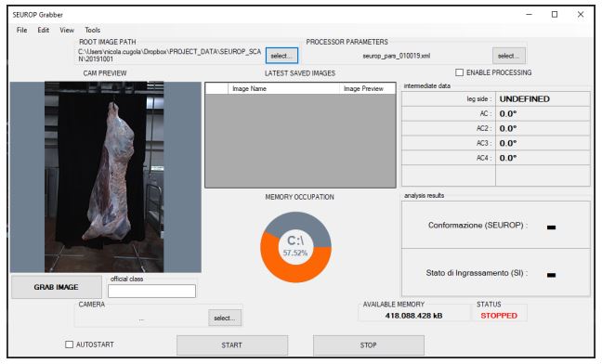The image size is (602, 364).
Task: Click the STOP button
Action: point(368,345)
